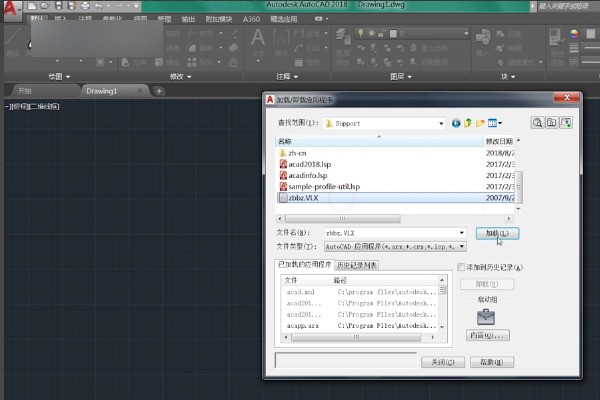Click the Save icon in quick access toolbar
The image size is (600, 400).
pos(59,6)
